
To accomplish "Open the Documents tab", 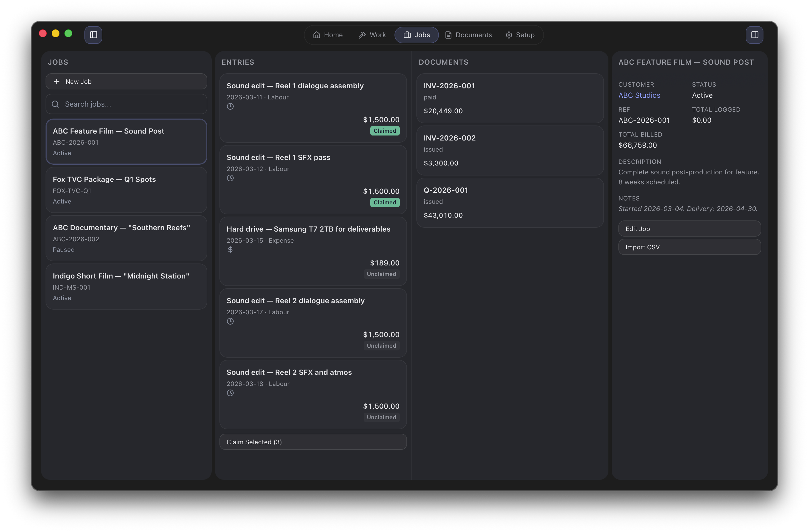I will click(x=468, y=35).
